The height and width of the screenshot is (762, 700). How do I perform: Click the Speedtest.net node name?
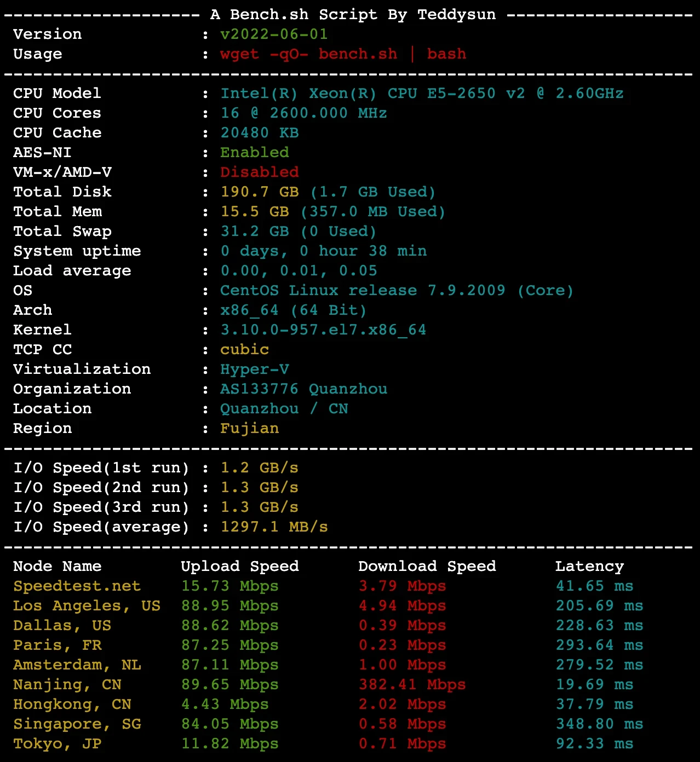click(x=77, y=586)
